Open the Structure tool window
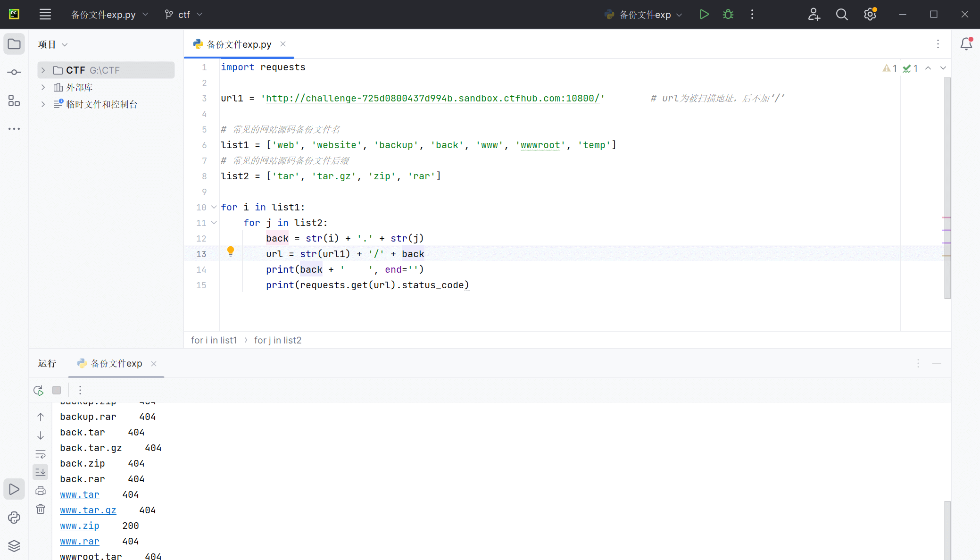 [x=14, y=100]
